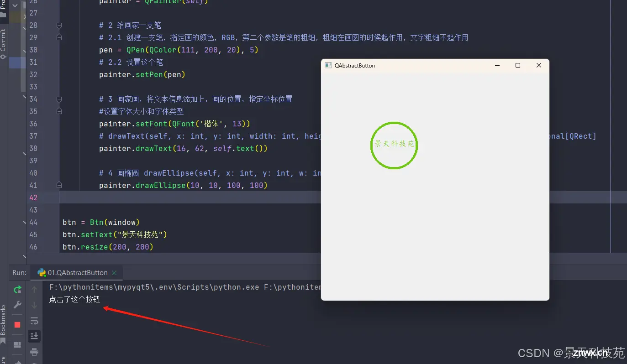Click the print console output icon
This screenshot has height=364, width=627.
34,352
